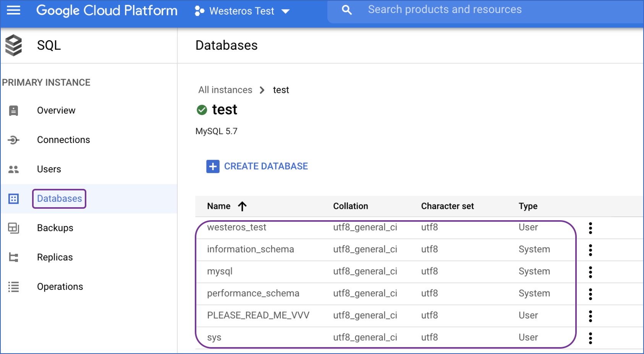Open the more actions menu for sys

click(x=591, y=338)
